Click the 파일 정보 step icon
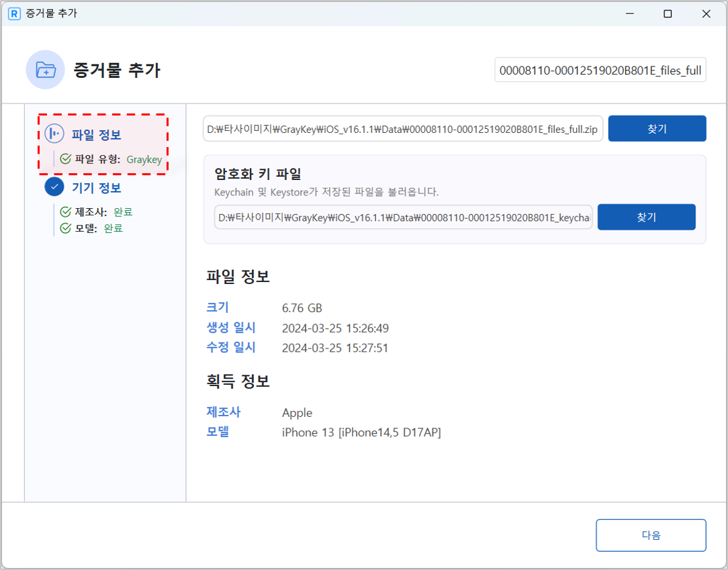 click(x=54, y=134)
